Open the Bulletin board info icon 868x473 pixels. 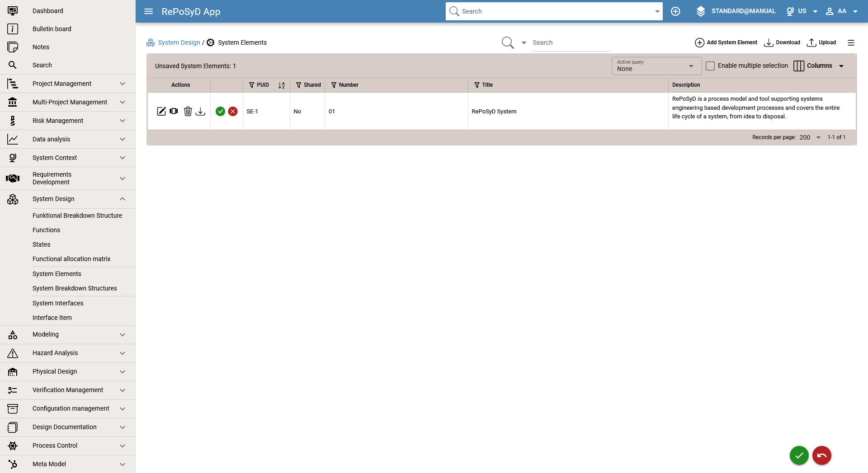[13, 29]
